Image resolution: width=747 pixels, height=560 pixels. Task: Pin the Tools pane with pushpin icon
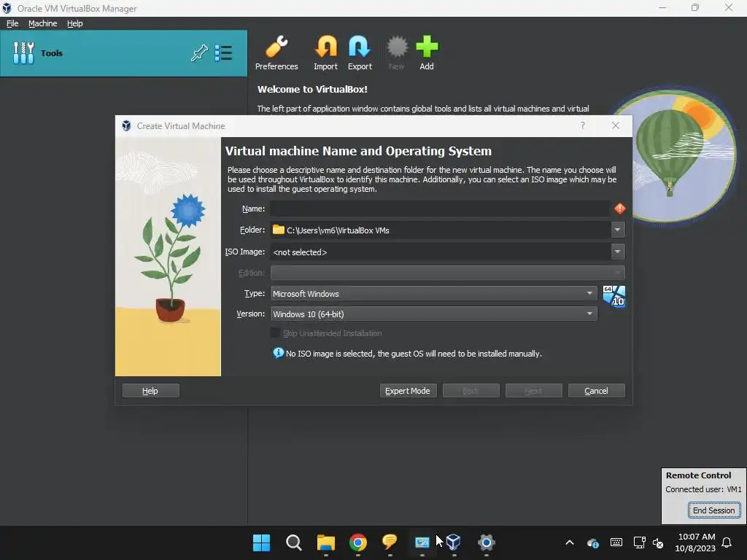click(x=199, y=52)
